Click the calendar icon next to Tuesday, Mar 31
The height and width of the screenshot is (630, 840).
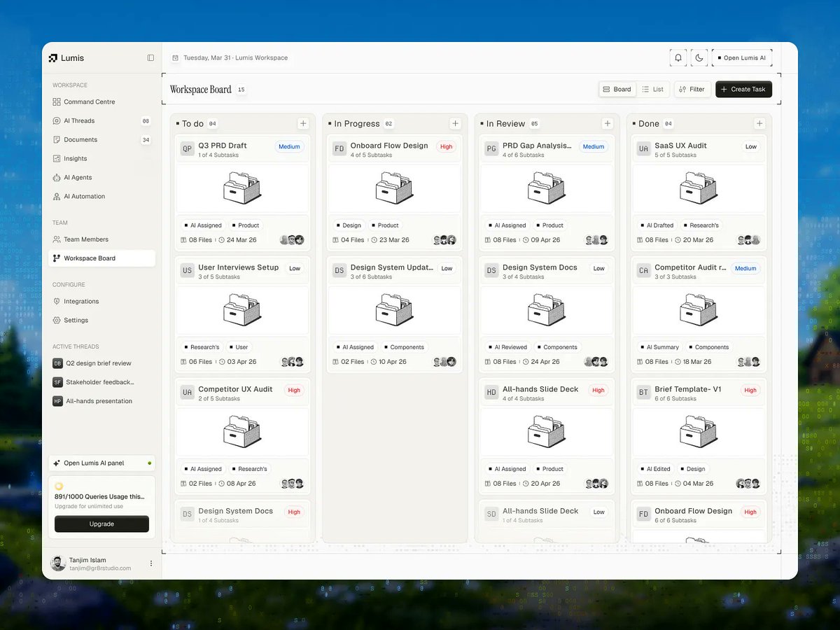[x=175, y=58]
